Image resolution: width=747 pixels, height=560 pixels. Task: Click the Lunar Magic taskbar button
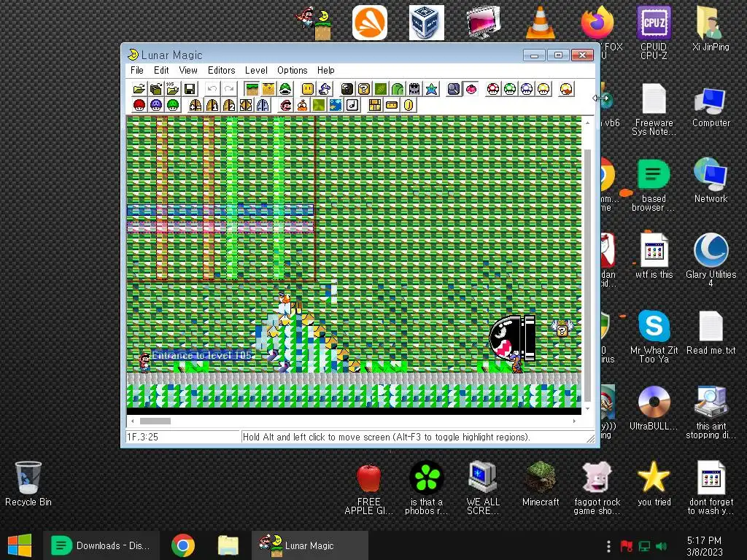[x=309, y=545]
